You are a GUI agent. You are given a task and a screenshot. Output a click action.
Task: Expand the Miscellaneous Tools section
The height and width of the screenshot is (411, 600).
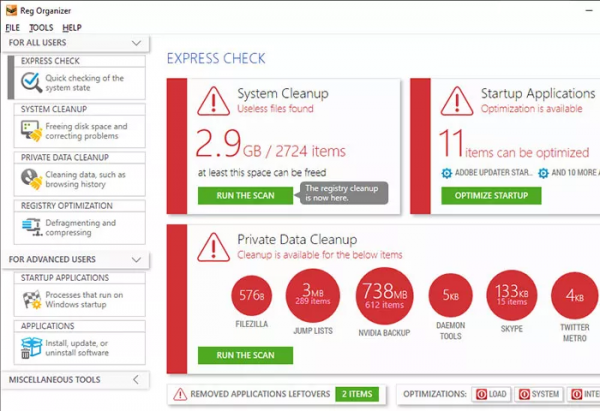pyautogui.click(x=136, y=380)
